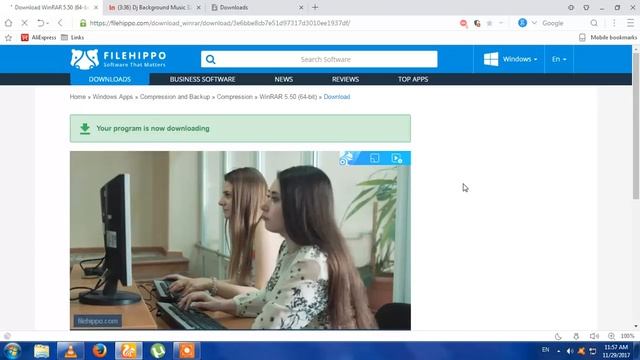Open File Explorer from the taskbar
This screenshot has width=640, height=360.
click(x=41, y=351)
